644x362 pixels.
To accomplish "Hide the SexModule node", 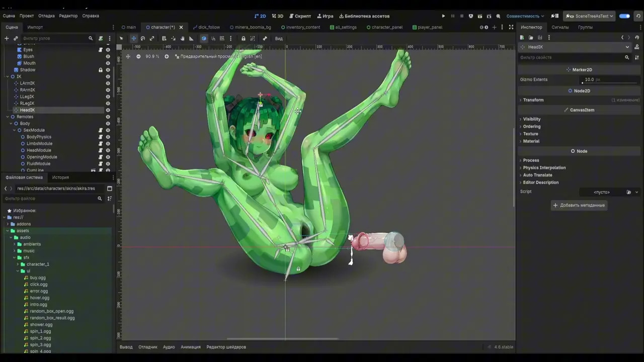I will [x=108, y=130].
